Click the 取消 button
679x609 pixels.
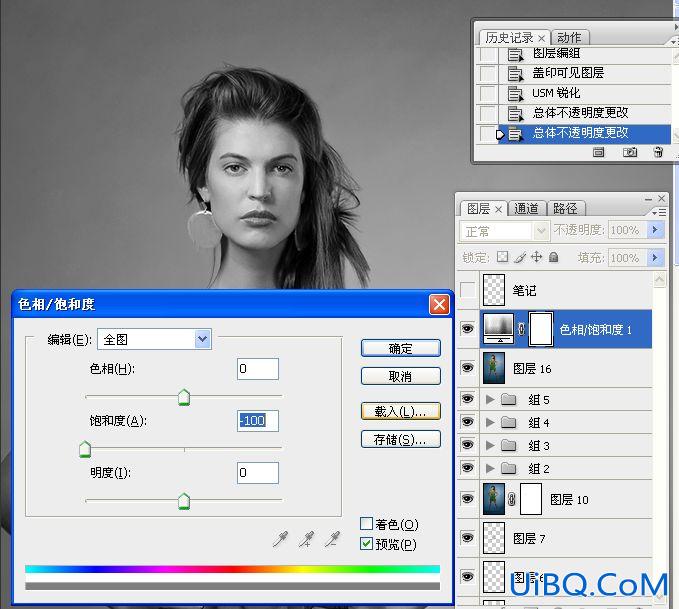pos(401,376)
